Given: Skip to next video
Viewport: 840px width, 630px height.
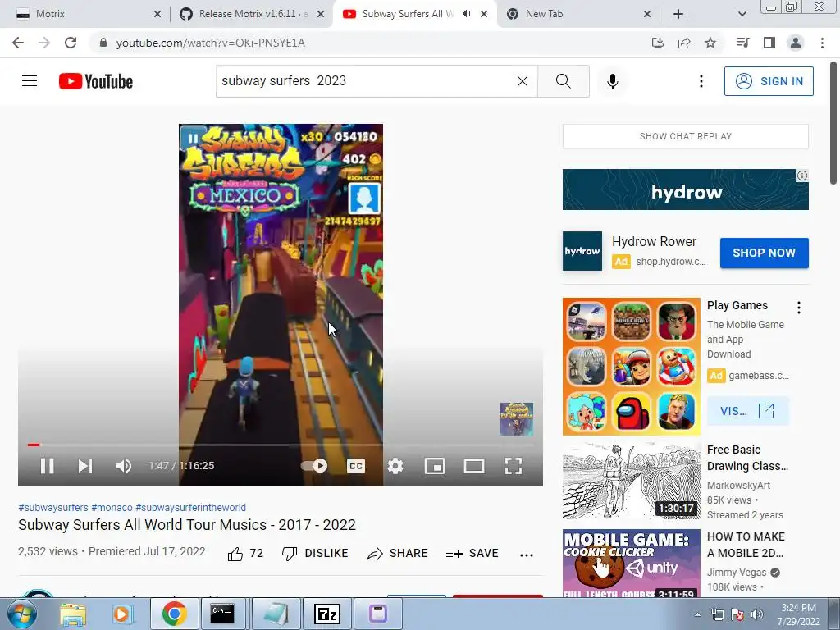Looking at the screenshot, I should tap(85, 466).
